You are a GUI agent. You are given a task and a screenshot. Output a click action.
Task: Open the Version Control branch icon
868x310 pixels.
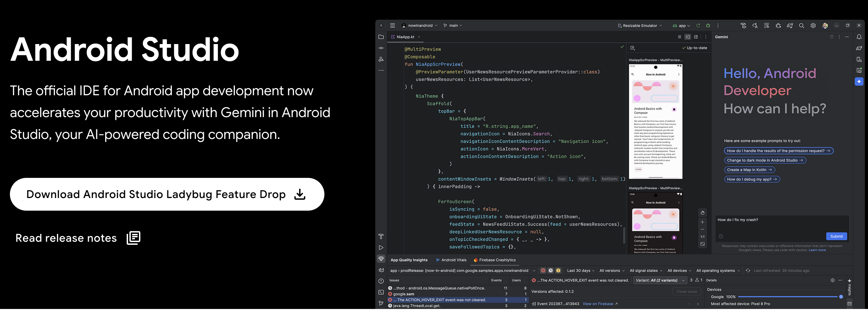(381, 303)
